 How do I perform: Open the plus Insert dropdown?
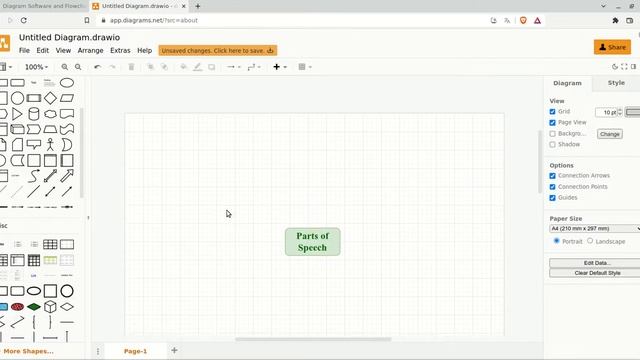(280, 67)
